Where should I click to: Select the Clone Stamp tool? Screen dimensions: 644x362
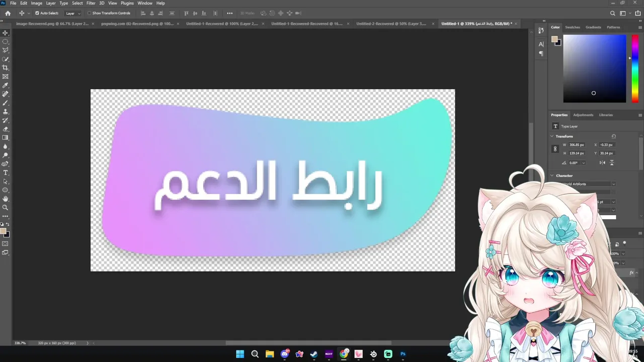pos(6,112)
